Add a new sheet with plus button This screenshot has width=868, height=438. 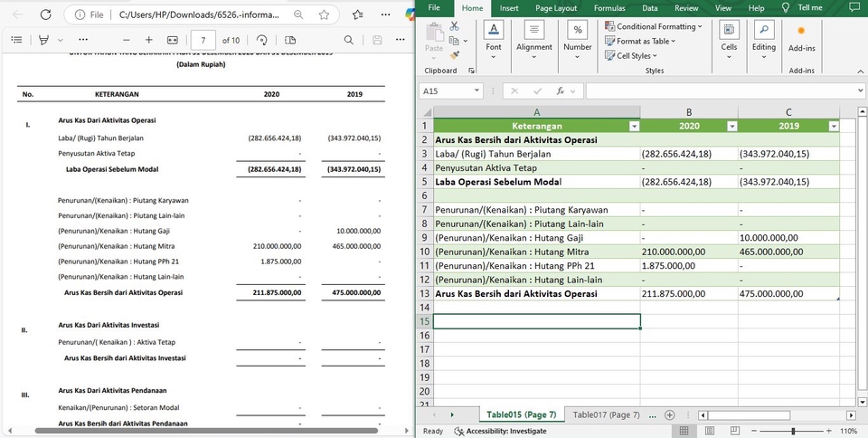click(670, 414)
